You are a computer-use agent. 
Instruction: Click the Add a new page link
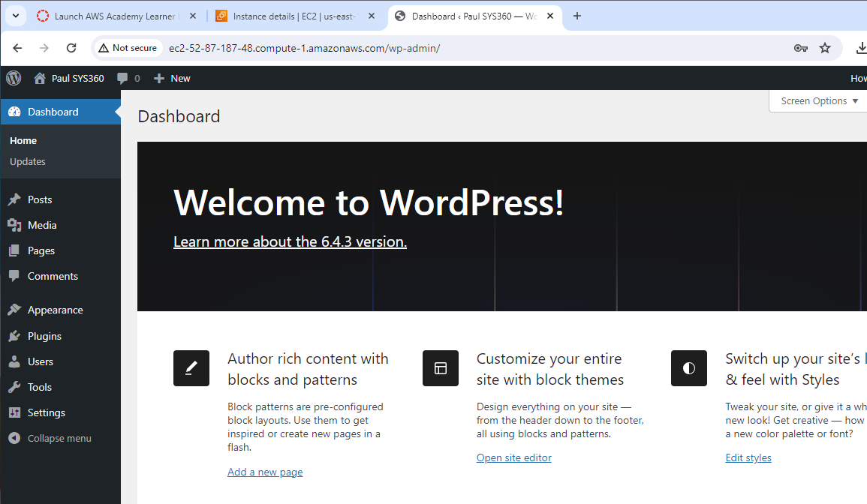pyautogui.click(x=265, y=472)
